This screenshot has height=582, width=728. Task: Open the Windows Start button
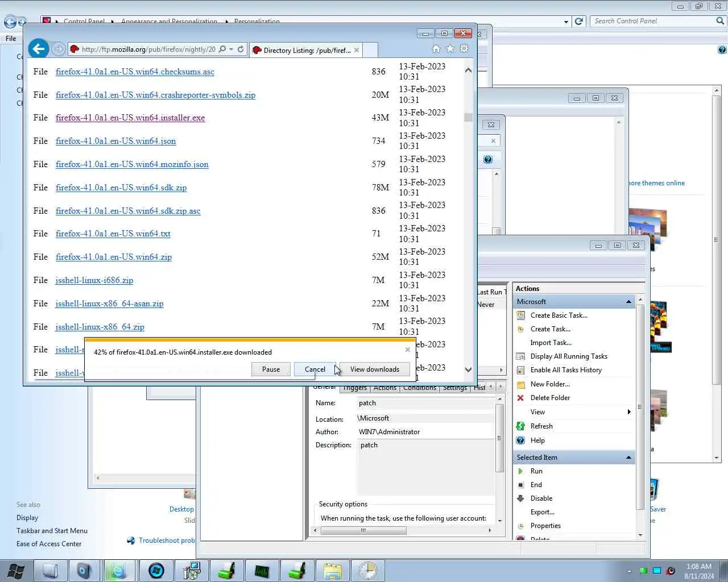pyautogui.click(x=15, y=571)
